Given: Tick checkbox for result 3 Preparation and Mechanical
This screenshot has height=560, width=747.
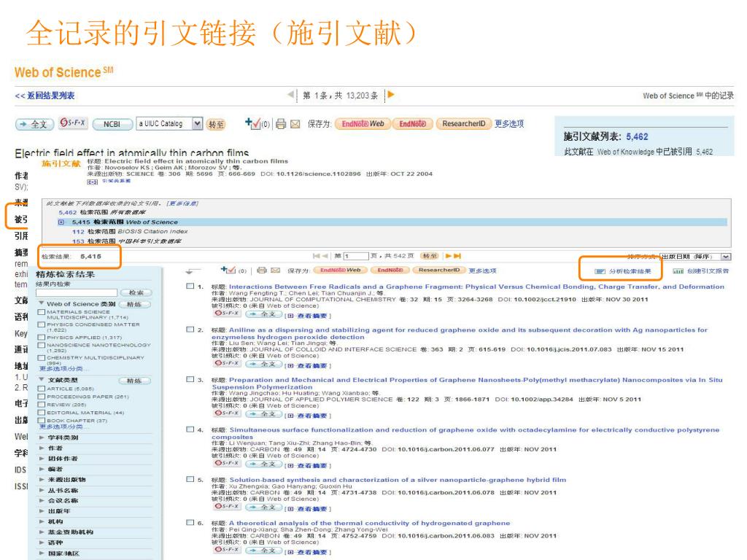Looking at the screenshot, I should pyautogui.click(x=190, y=379).
